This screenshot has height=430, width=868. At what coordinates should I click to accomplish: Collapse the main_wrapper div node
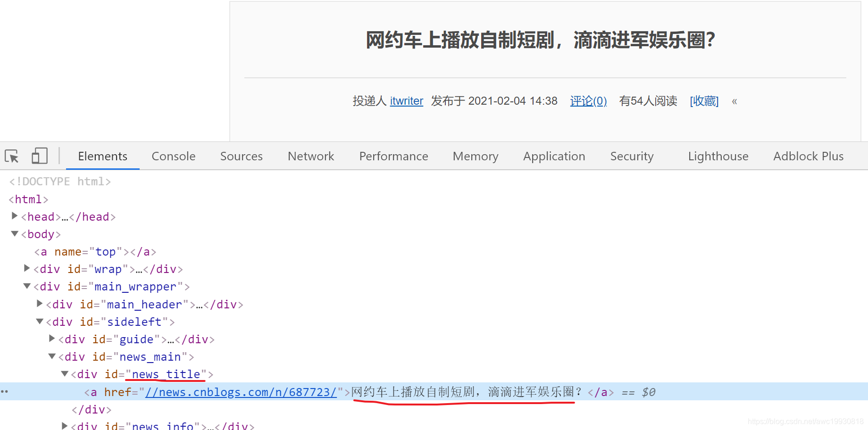(x=27, y=286)
